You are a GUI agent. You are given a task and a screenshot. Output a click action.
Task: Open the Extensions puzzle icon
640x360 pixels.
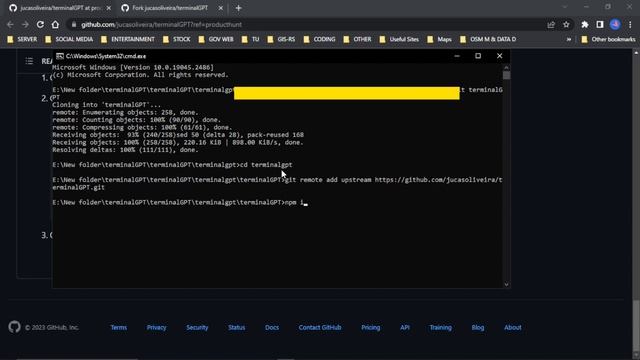[585, 24]
